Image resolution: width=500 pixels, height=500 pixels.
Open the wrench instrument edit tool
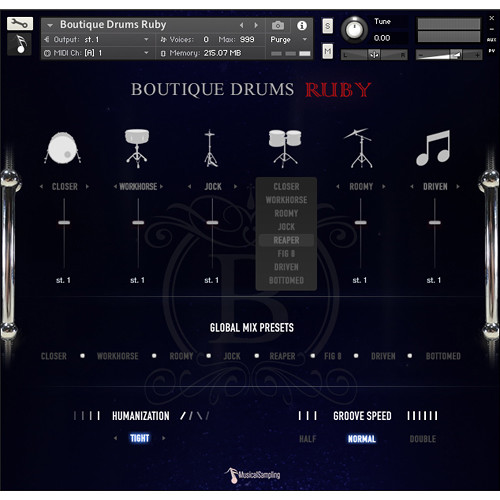point(20,24)
